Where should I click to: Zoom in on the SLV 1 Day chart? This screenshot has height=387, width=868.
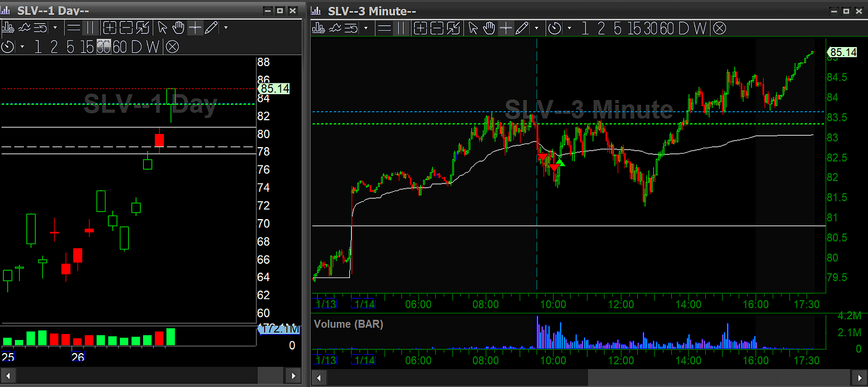[x=109, y=27]
